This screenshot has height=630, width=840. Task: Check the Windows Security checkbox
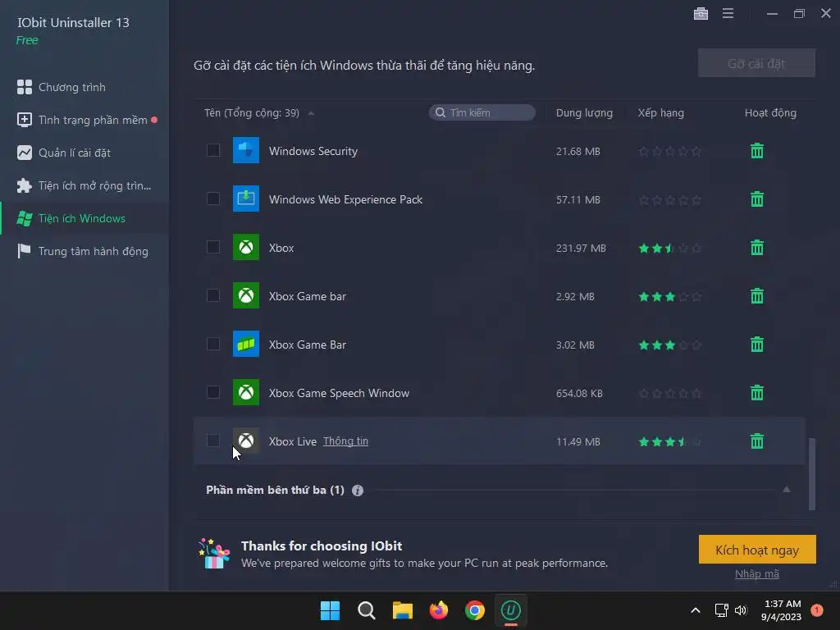[213, 150]
